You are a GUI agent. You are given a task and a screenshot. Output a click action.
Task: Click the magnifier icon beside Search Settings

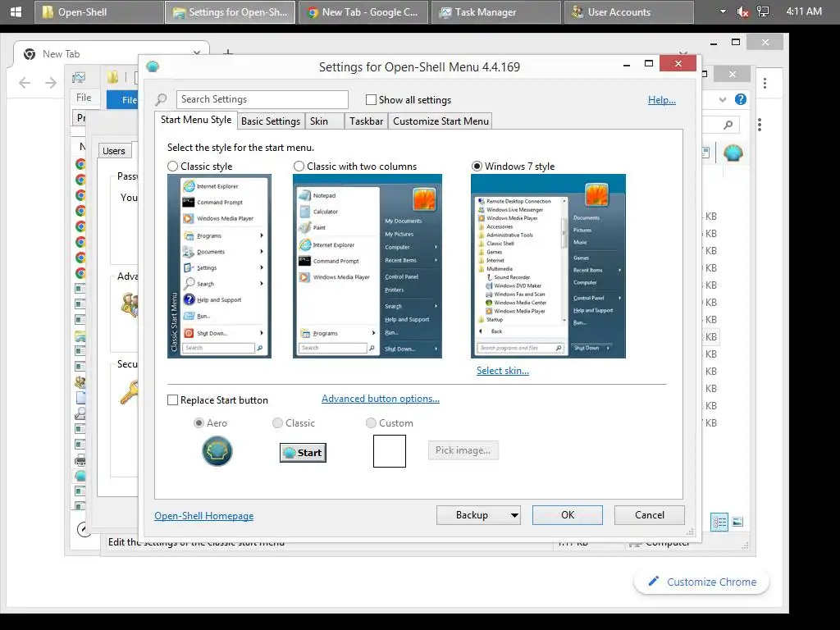[162, 99]
